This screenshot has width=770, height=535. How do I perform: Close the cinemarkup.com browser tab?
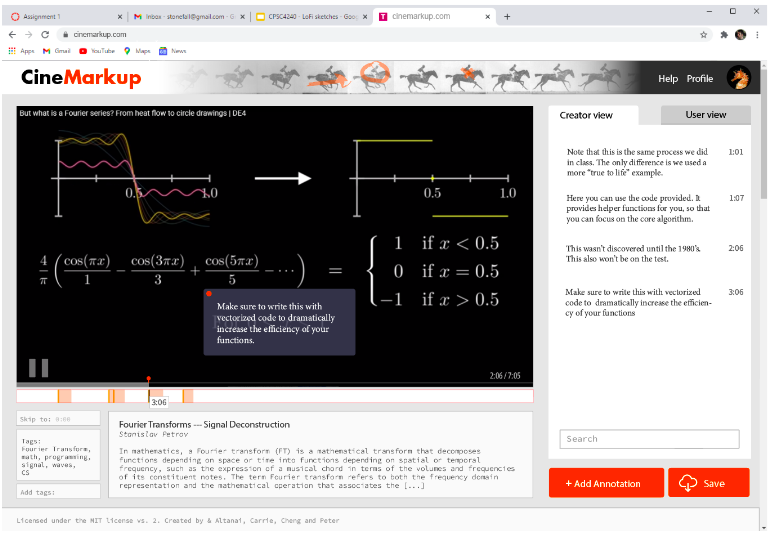(x=488, y=17)
